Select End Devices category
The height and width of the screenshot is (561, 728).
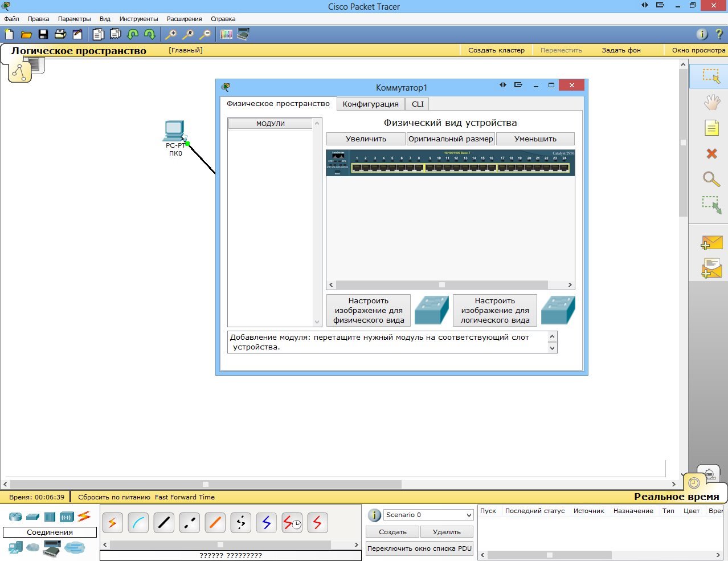pos(15,548)
